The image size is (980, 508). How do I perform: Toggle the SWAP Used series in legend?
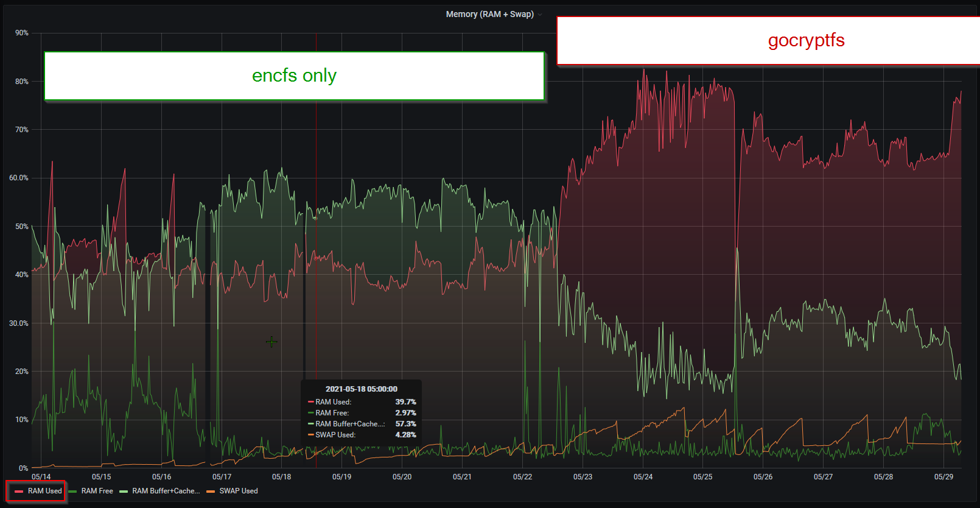click(239, 491)
